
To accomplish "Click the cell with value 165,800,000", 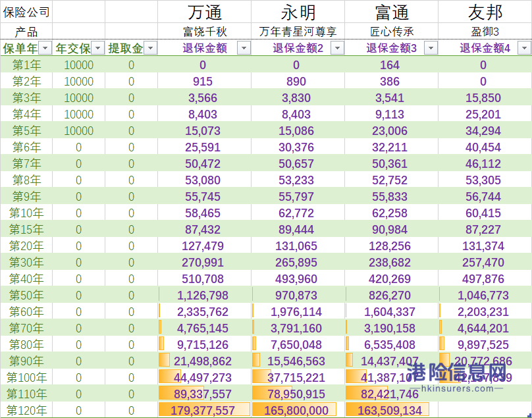I will point(296,411).
